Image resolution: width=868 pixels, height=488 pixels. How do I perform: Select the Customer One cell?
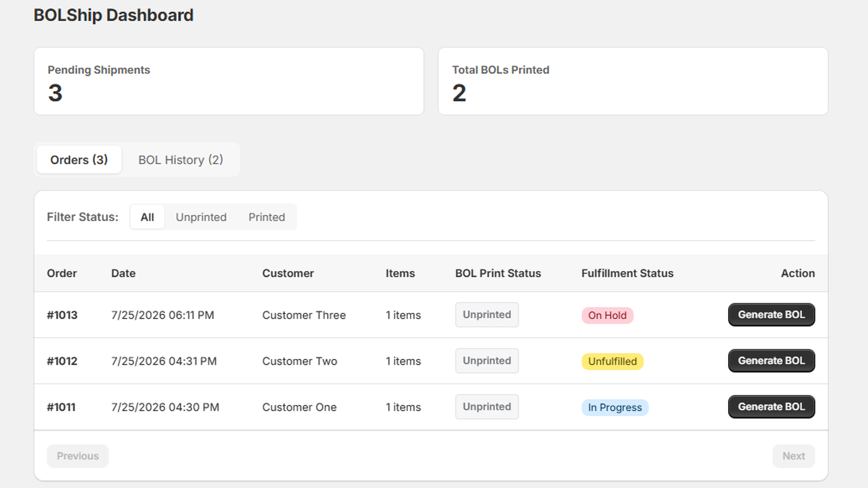tap(299, 407)
